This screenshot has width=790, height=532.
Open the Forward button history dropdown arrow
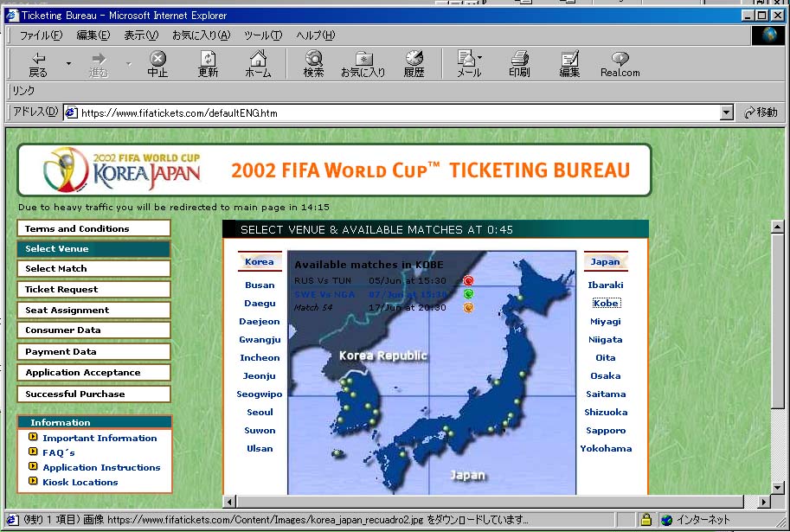tap(128, 64)
